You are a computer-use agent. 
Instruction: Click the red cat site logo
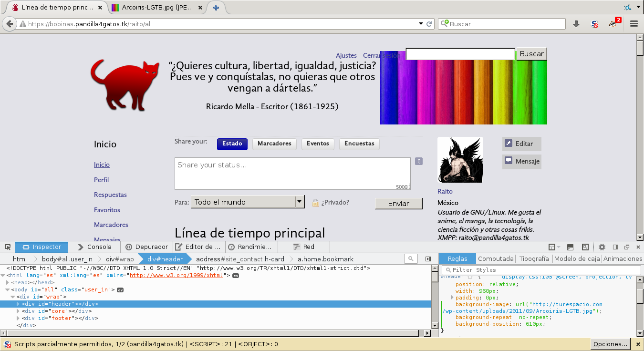pos(125,85)
